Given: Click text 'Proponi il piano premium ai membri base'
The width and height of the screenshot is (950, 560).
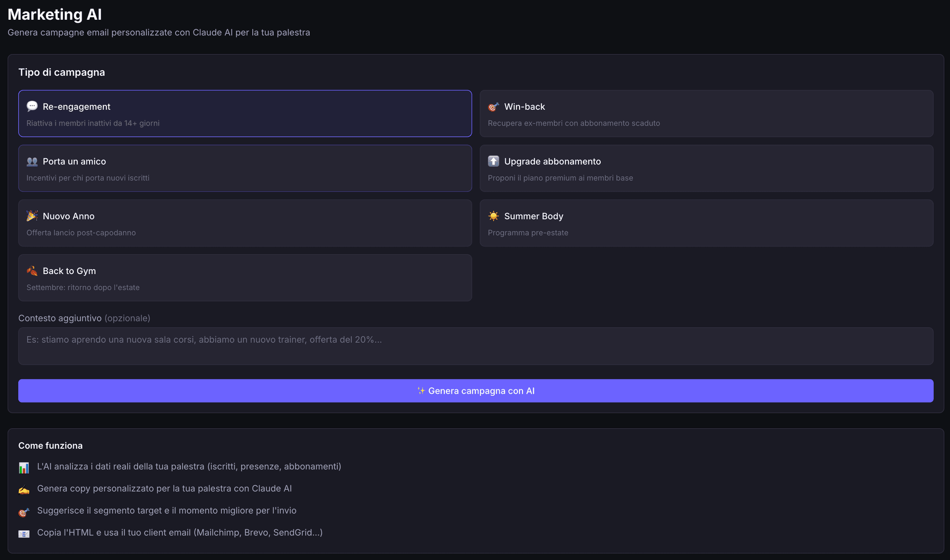Looking at the screenshot, I should click(x=561, y=178).
